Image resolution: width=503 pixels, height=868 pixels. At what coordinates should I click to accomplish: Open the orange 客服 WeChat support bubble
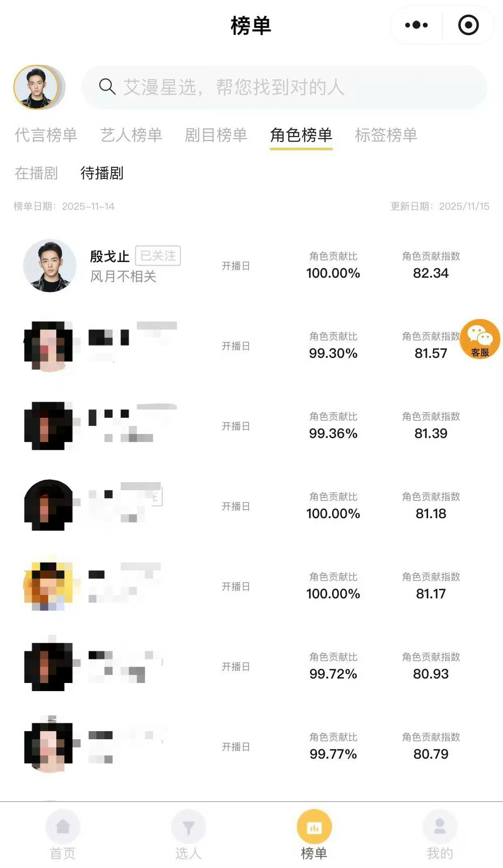tap(480, 339)
